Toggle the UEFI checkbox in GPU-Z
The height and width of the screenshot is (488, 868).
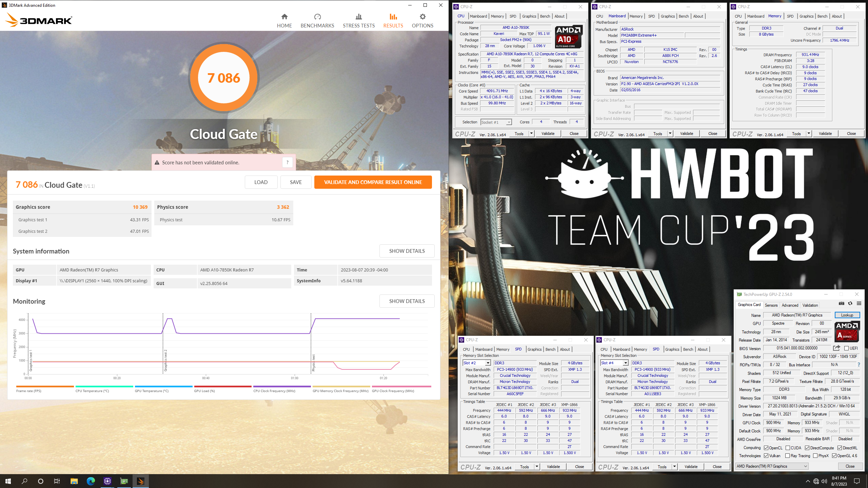[846, 348]
